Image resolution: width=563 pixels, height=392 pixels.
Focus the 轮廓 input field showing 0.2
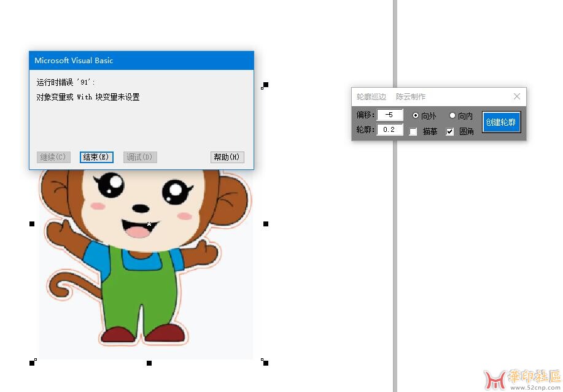[390, 129]
